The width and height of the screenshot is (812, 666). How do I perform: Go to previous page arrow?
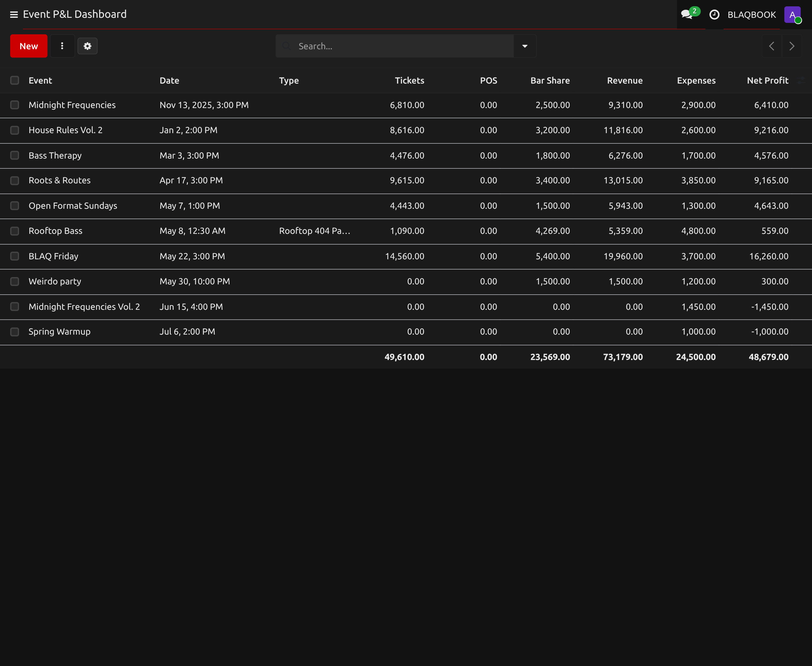pos(772,46)
